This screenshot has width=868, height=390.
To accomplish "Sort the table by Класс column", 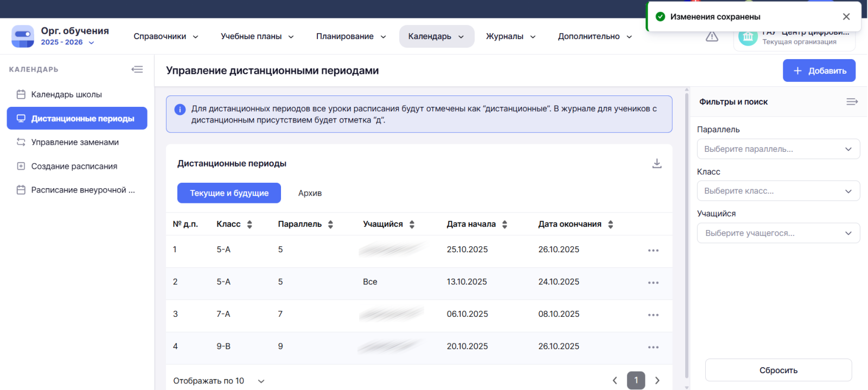I will (250, 225).
